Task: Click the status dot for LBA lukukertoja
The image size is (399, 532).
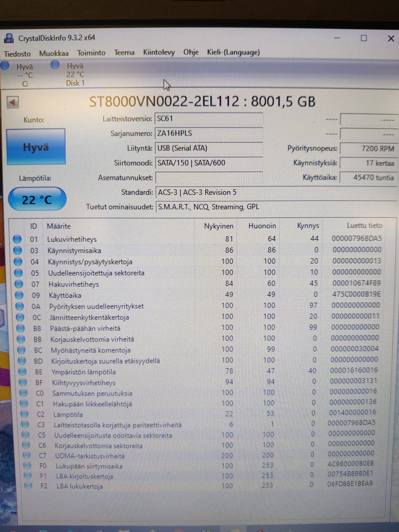Action: tap(28, 486)
